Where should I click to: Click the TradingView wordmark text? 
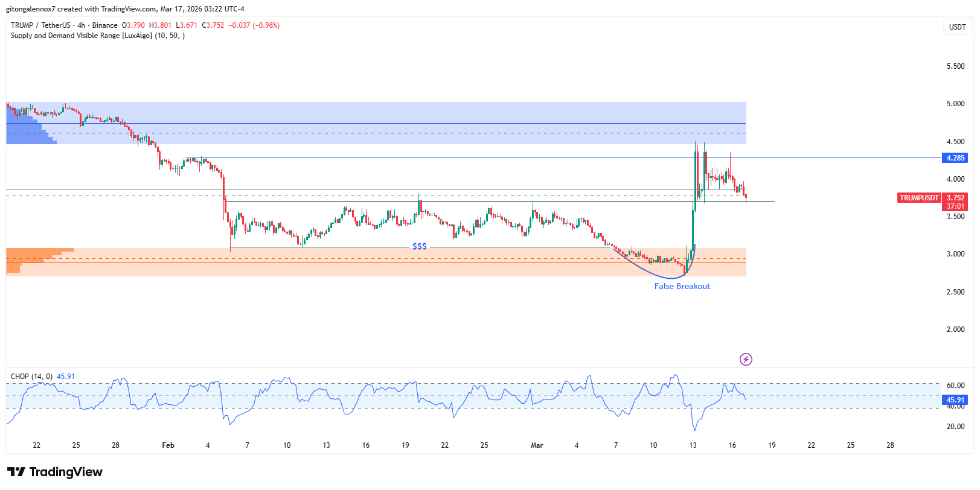66,472
